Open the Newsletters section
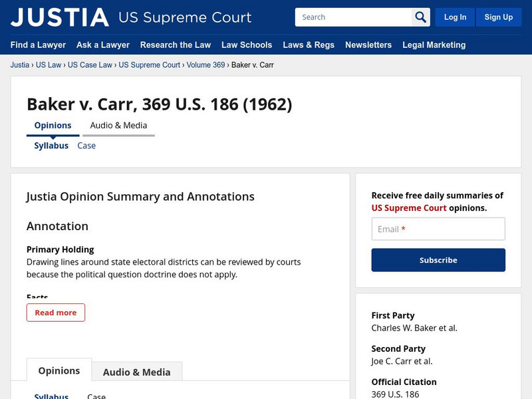The width and height of the screenshot is (532, 399). pos(369,45)
